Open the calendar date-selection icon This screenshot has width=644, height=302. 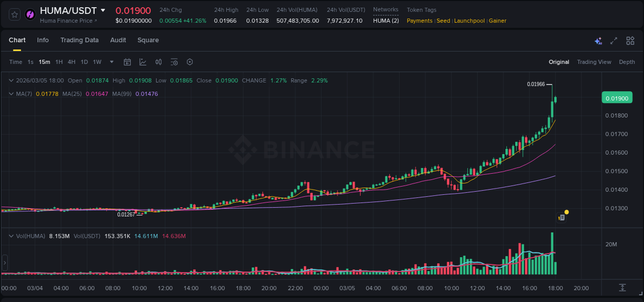tap(127, 62)
